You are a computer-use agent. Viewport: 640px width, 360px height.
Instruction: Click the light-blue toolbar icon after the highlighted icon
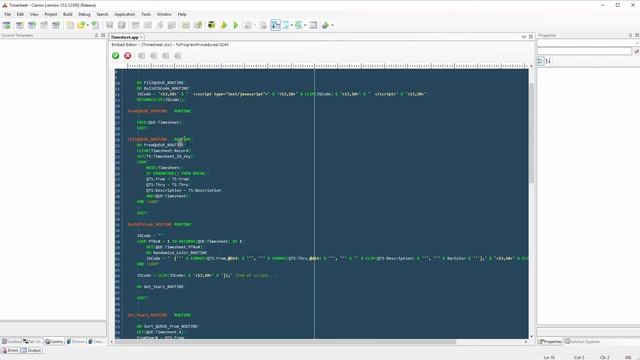tap(286, 25)
